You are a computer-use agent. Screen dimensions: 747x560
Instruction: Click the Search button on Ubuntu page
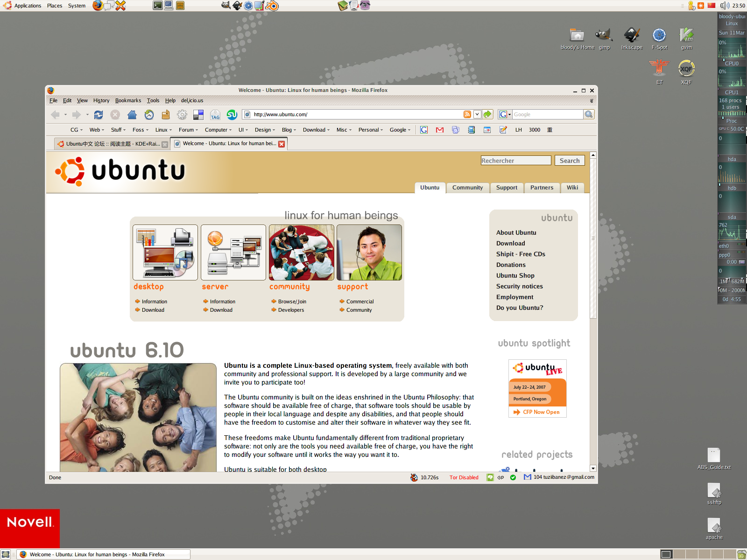pyautogui.click(x=570, y=161)
